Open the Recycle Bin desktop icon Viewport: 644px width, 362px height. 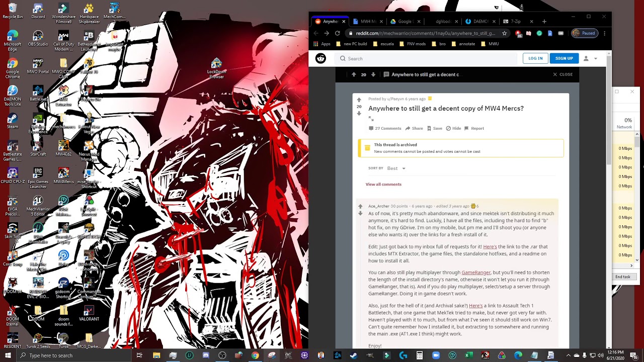(13, 11)
